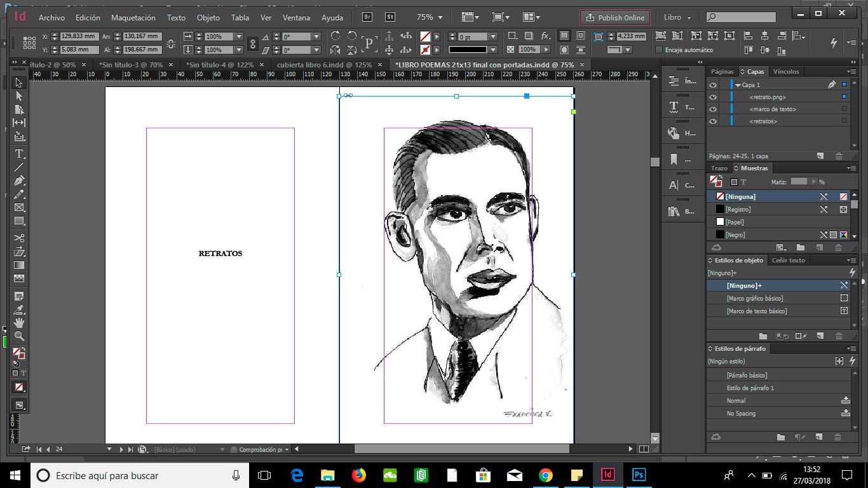Switch to the Páginas panel tab
Screen dimensions: 868x488
pyautogui.click(x=722, y=72)
